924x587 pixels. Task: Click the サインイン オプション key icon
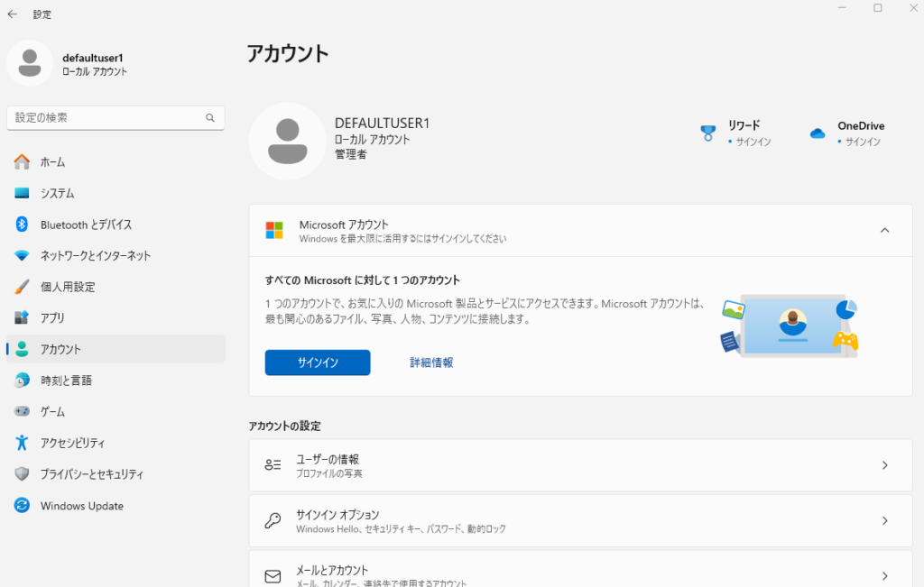tap(273, 520)
